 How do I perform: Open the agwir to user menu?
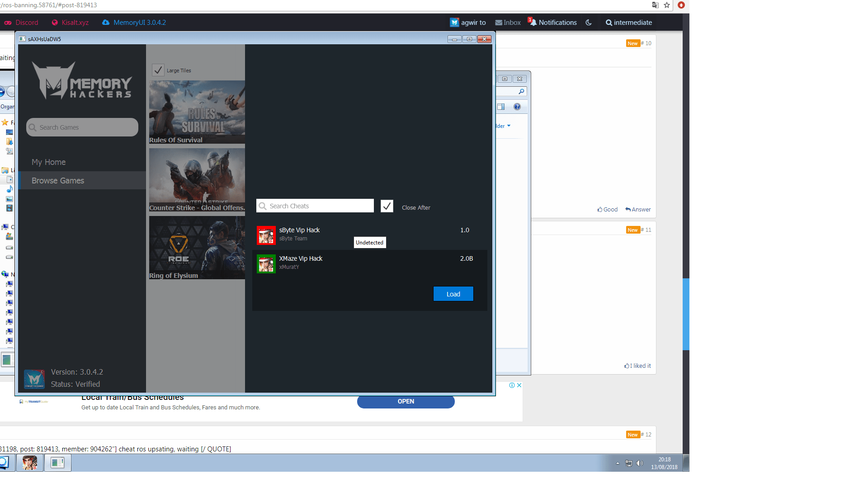coord(468,23)
